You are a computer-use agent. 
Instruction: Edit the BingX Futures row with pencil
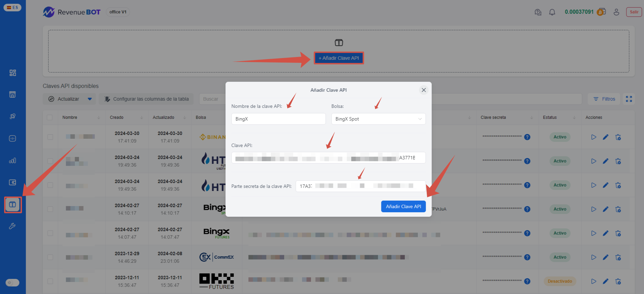click(x=606, y=233)
